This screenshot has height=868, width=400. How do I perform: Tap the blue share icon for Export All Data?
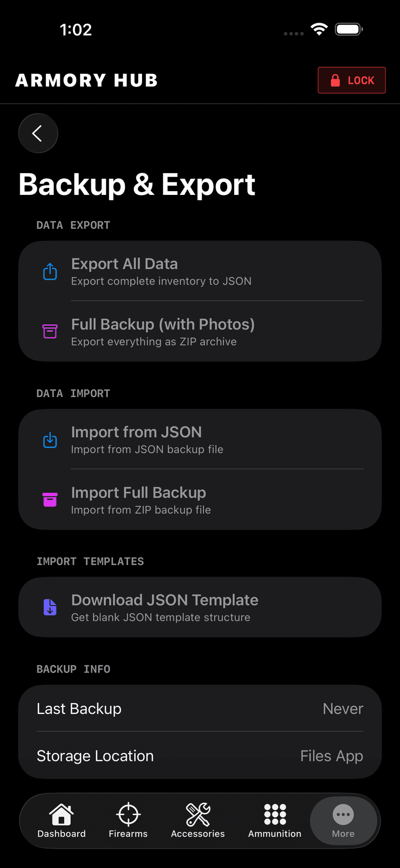50,272
